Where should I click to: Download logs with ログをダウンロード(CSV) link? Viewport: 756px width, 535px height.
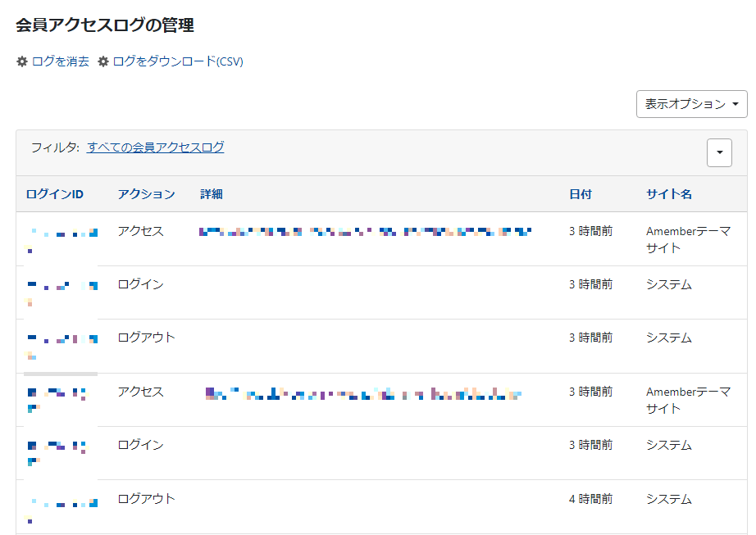(178, 61)
